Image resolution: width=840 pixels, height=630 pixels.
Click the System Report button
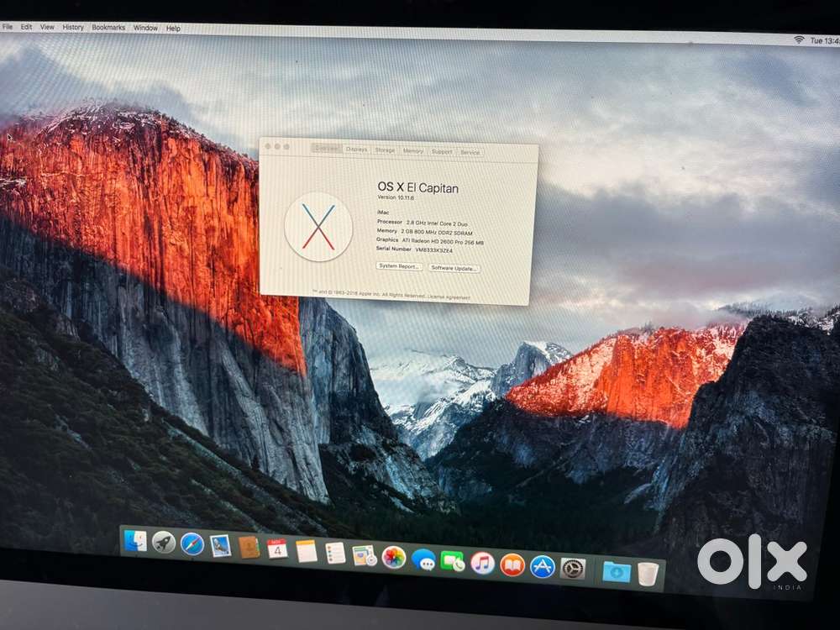click(x=400, y=267)
